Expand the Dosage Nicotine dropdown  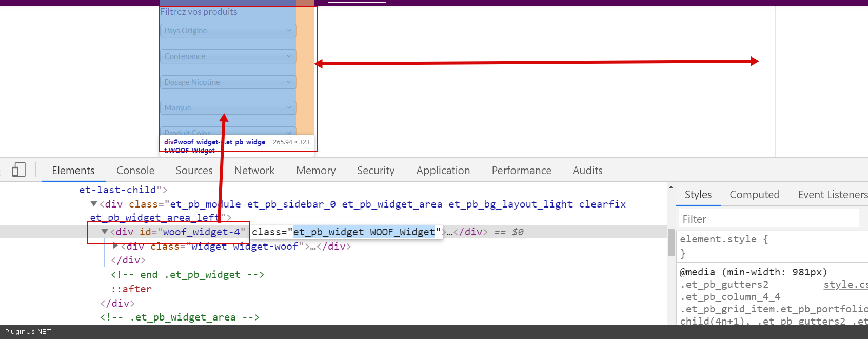(228, 82)
